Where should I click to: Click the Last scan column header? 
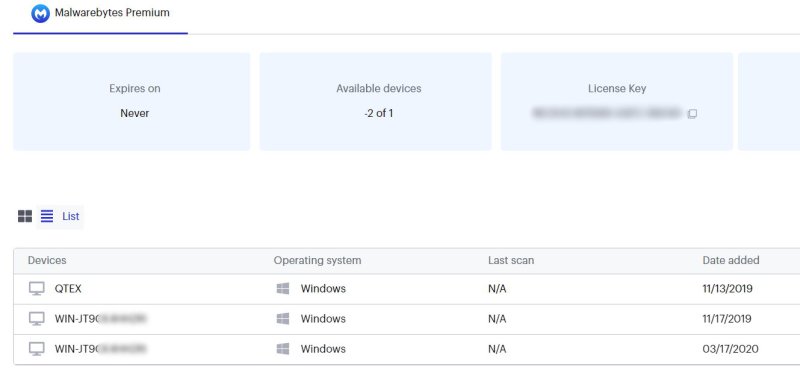[x=511, y=260]
